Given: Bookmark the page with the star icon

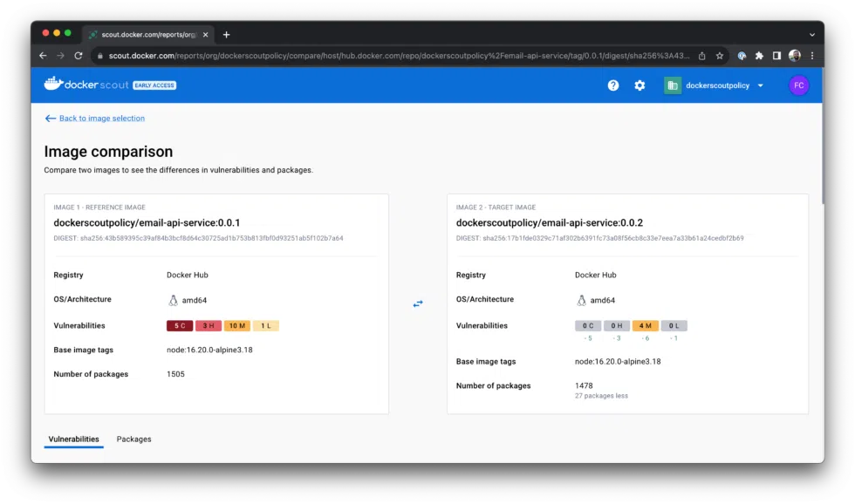Looking at the screenshot, I should 720,56.
